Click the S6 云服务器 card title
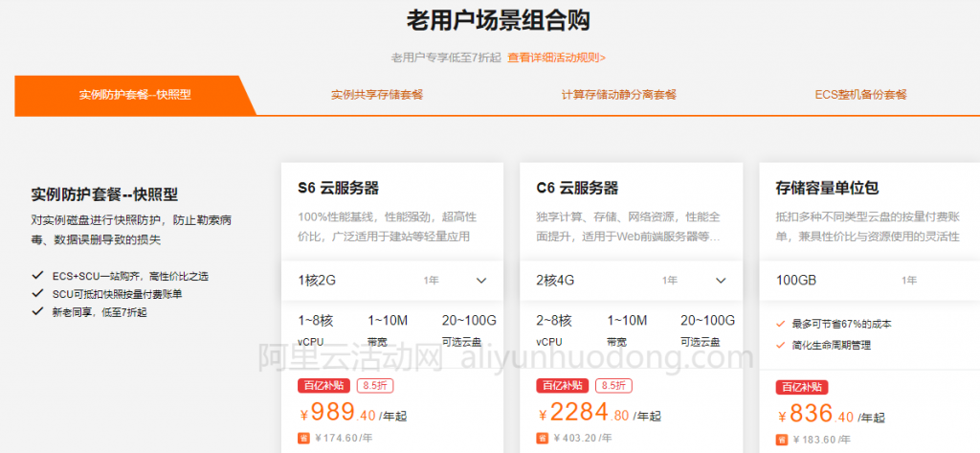The height and width of the screenshot is (453, 980). [338, 188]
